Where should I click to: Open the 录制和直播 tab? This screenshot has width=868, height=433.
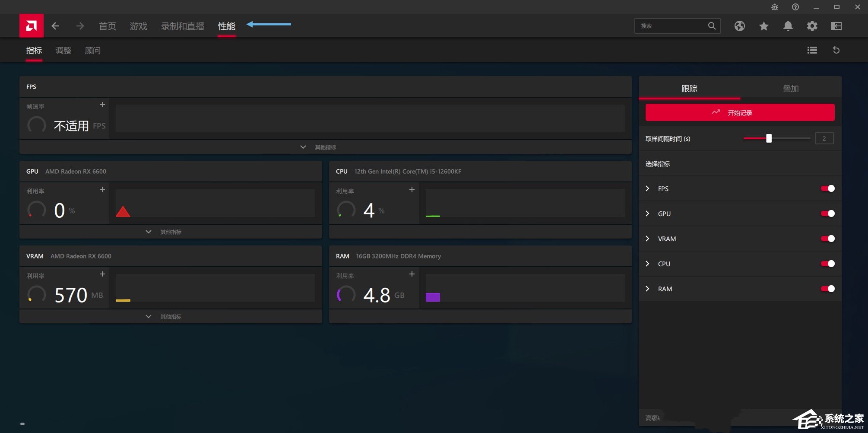click(x=183, y=26)
